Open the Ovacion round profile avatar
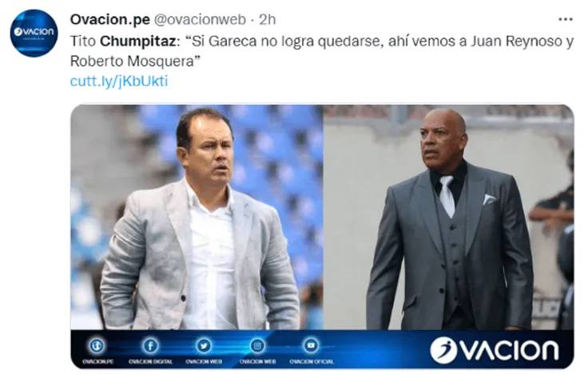Image resolution: width=588 pixels, height=375 pixels. click(34, 33)
